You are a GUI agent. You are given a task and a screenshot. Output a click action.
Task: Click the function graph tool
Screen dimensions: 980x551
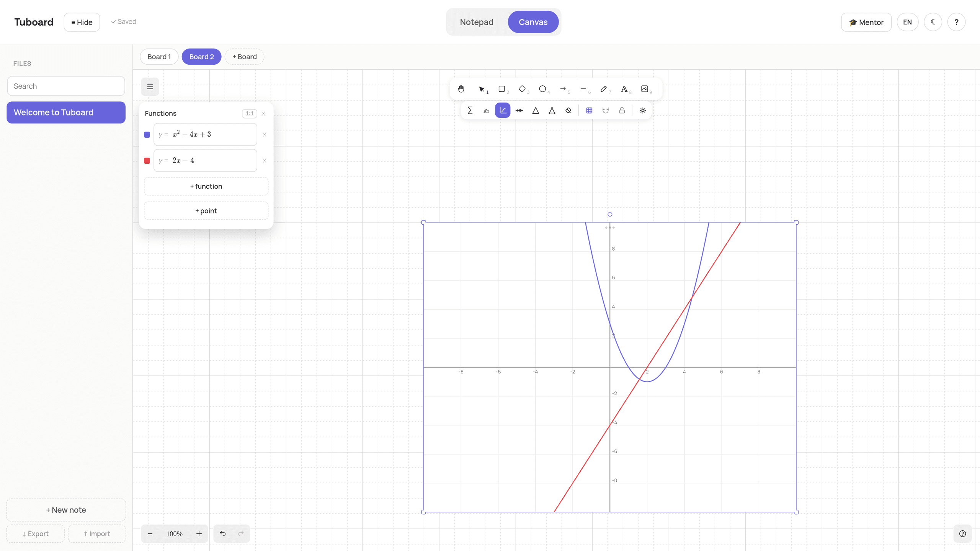(x=503, y=111)
